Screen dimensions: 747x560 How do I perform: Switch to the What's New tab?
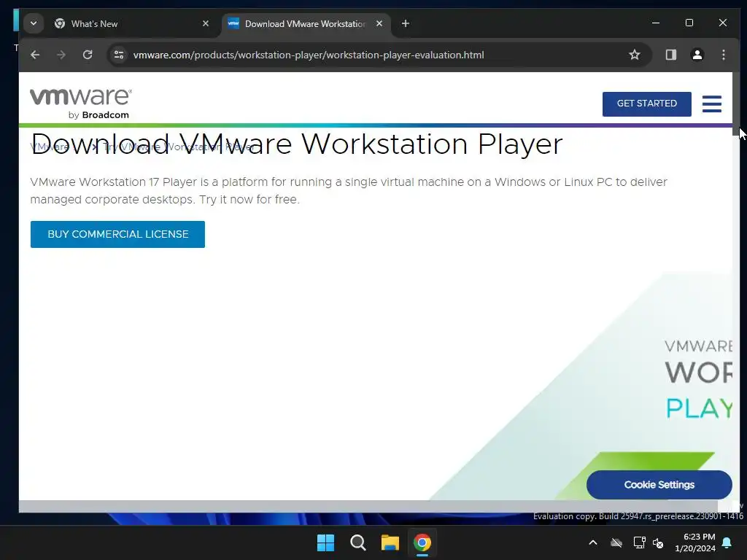(x=131, y=24)
